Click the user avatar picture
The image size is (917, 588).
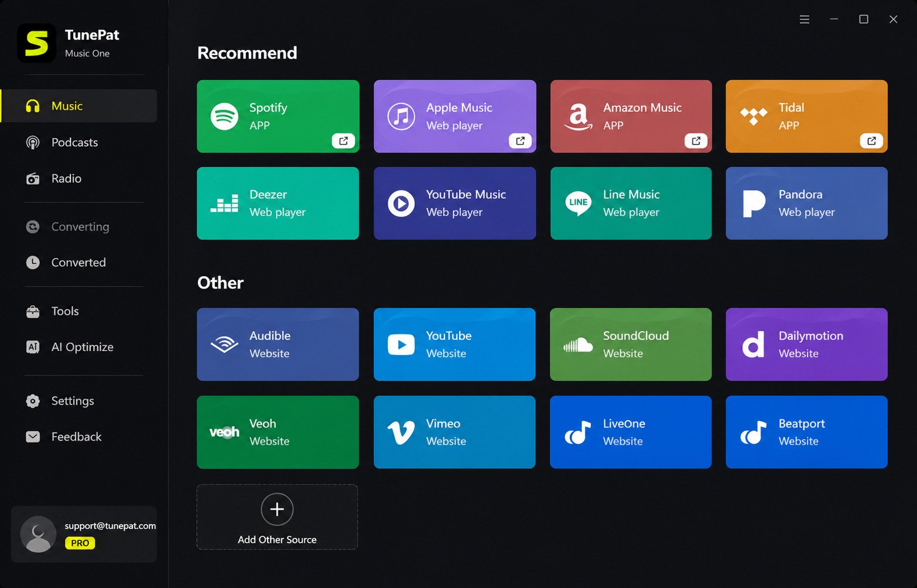[38, 534]
